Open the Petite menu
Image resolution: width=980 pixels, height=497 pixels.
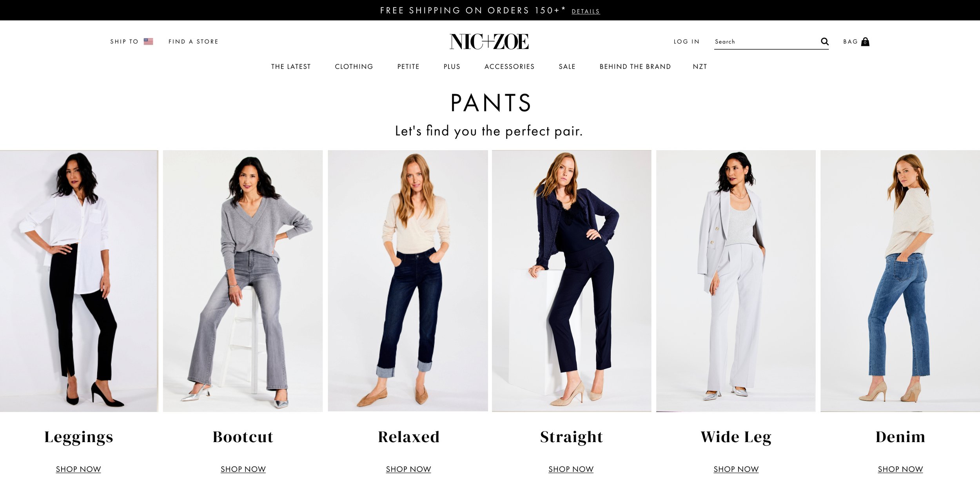408,67
